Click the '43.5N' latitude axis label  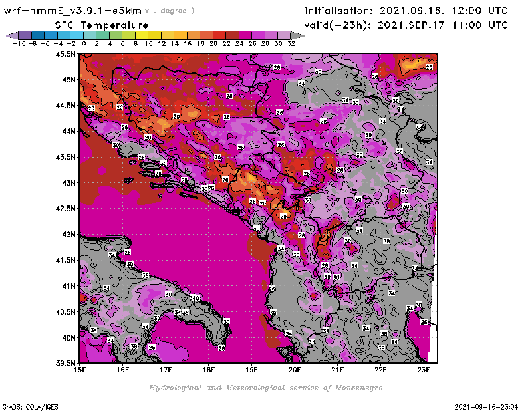[x=66, y=157]
